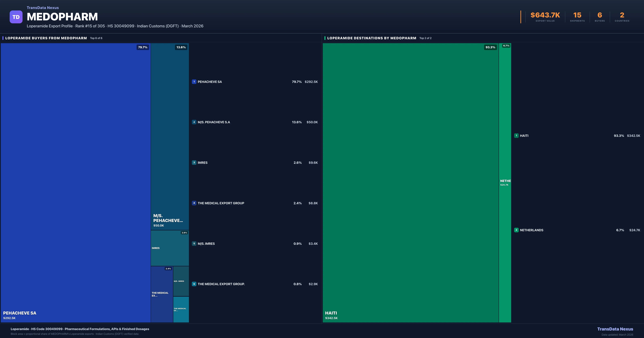Open the HS Code 30049099 details
The height and width of the screenshot is (338, 644).
(x=46, y=329)
